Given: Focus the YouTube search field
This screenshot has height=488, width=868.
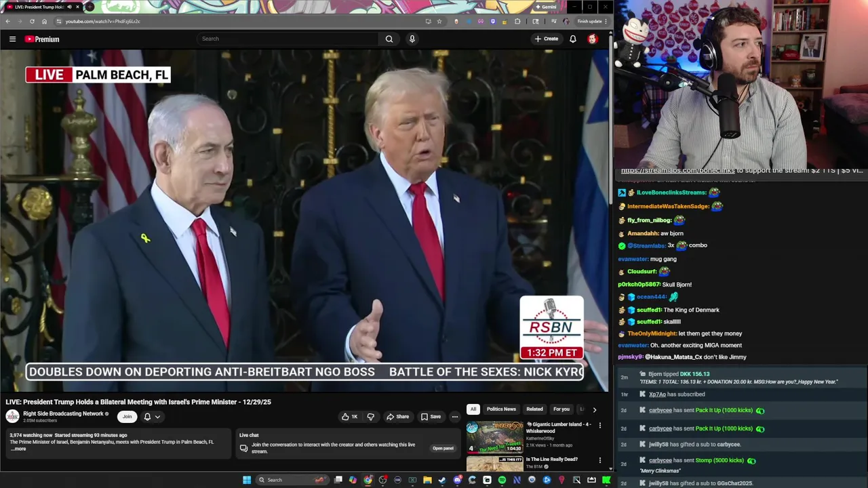Looking at the screenshot, I should (288, 39).
